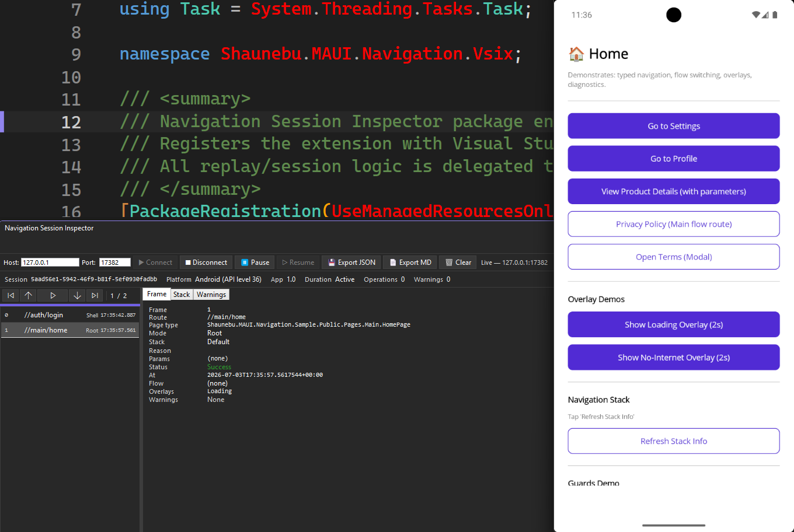794x532 pixels.
Task: Click the Overlays value Loading
Action: click(x=220, y=391)
